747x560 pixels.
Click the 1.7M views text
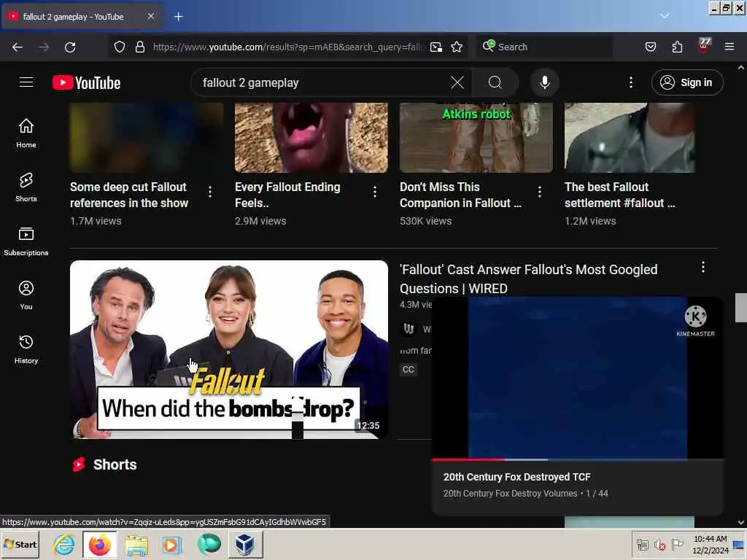tap(96, 221)
